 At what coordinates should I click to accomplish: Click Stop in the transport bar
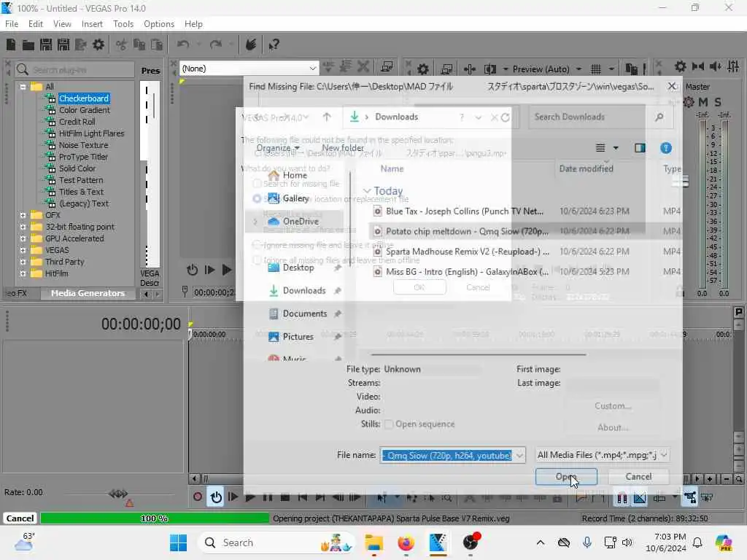pos(285,497)
